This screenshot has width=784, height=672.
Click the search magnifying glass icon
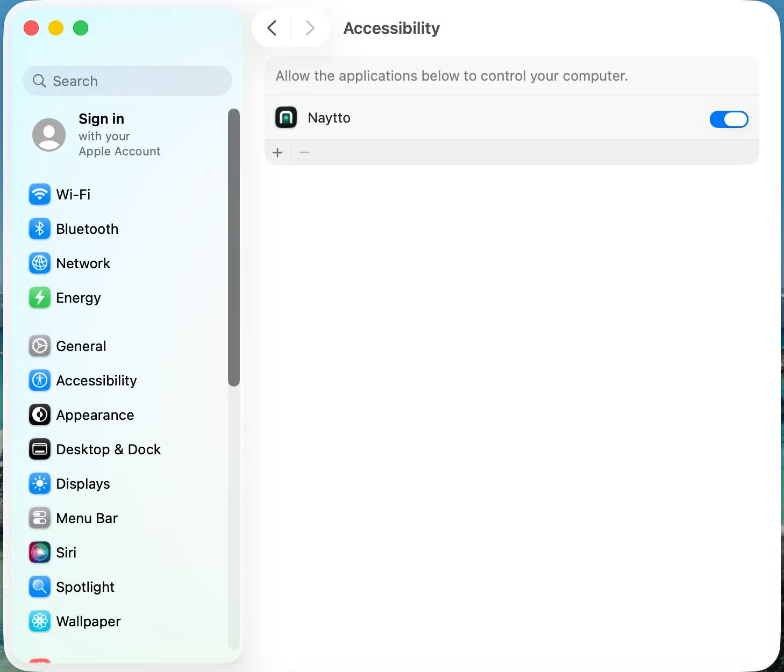(x=39, y=81)
